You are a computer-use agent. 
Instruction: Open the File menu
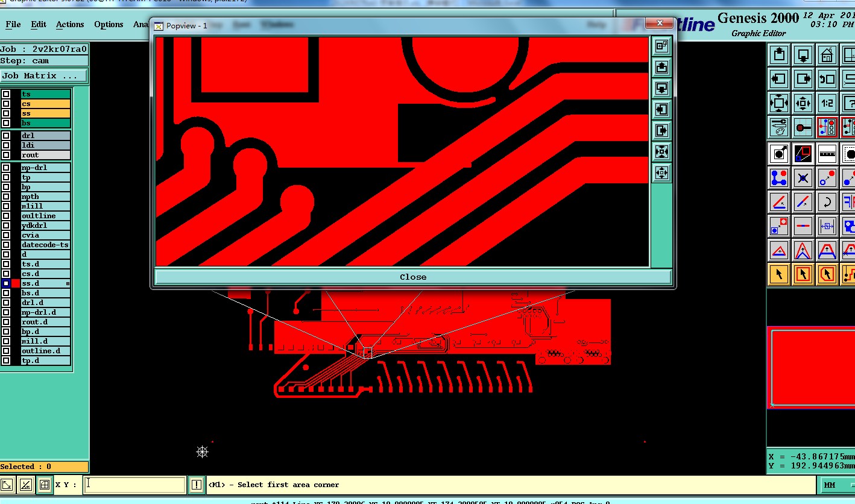click(13, 25)
